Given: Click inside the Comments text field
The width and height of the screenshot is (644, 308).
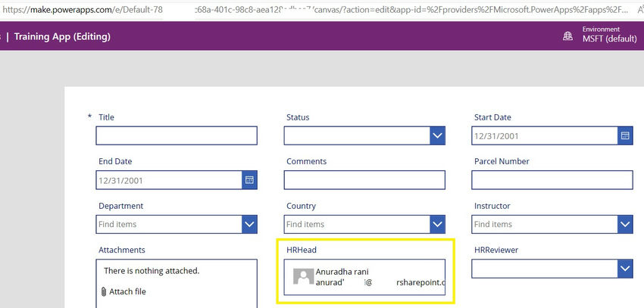Looking at the screenshot, I should 364,179.
